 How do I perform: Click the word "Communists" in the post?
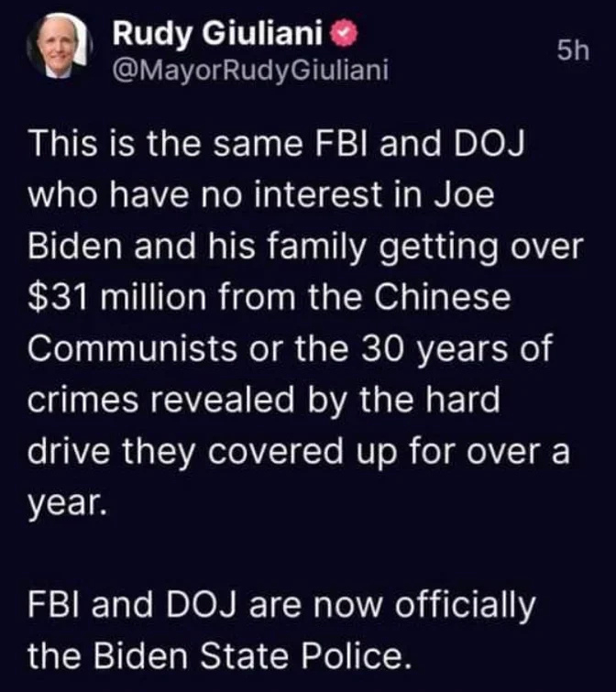[132, 348]
